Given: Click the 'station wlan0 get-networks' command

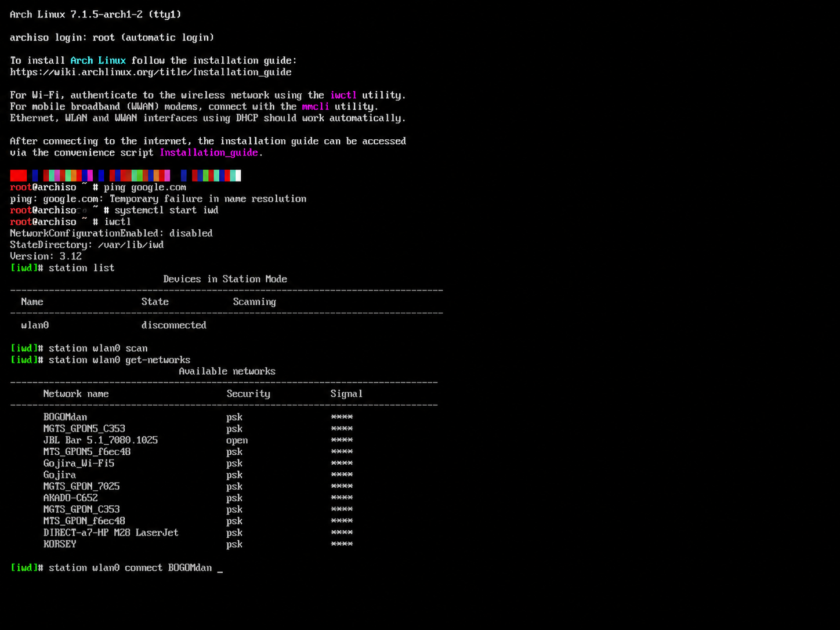Looking at the screenshot, I should [120, 360].
